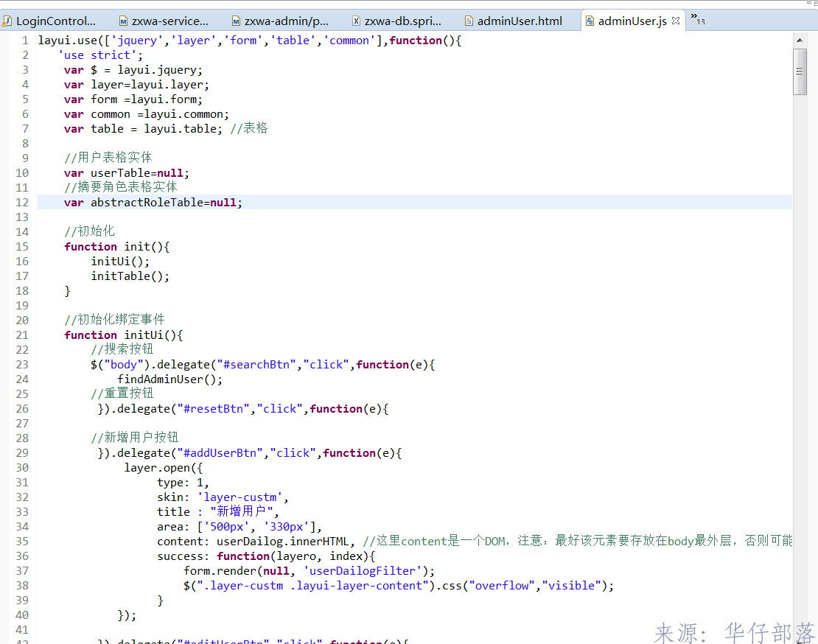The image size is (818, 644).
Task: Select the zxwa-admin/p... editor tab
Action: (x=281, y=21)
